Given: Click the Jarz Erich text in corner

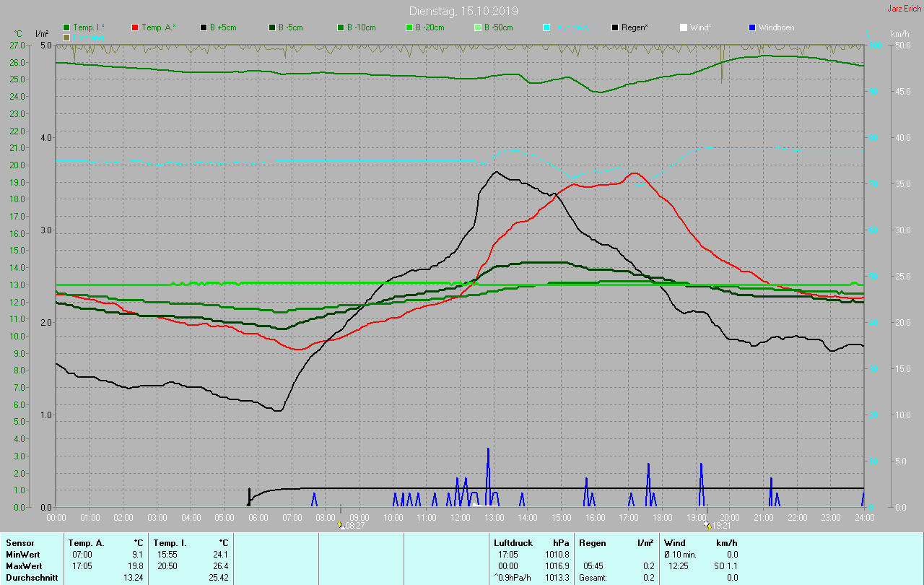Looking at the screenshot, I should [x=904, y=9].
